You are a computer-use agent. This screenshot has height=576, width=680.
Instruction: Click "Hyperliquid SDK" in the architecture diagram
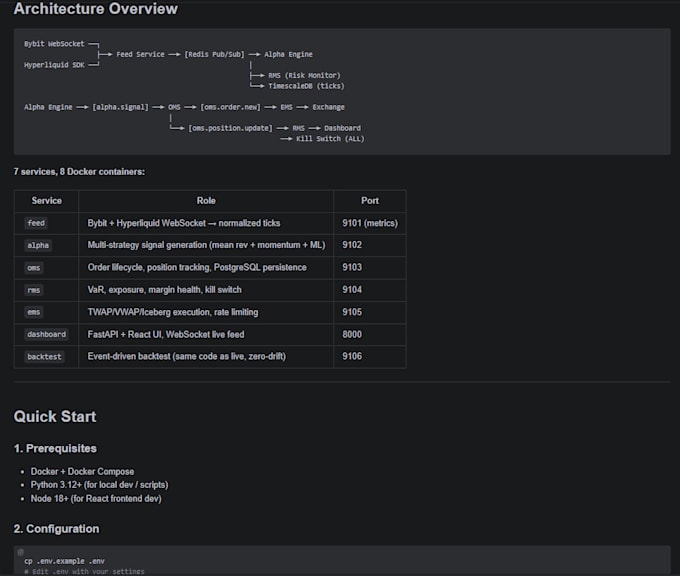(54, 65)
